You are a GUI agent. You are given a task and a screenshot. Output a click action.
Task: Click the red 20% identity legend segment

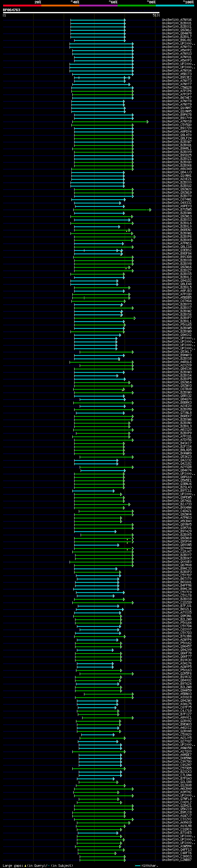[22, 6]
